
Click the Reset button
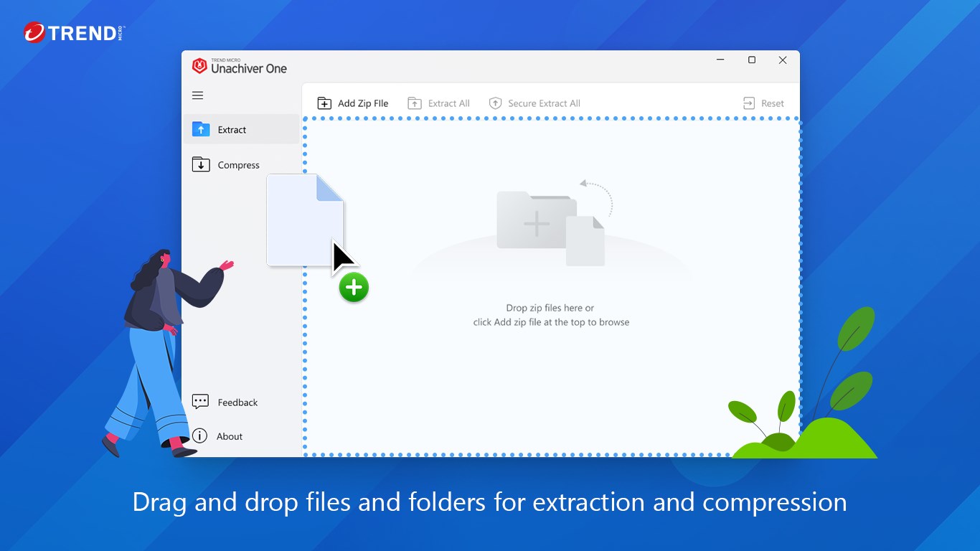click(763, 103)
